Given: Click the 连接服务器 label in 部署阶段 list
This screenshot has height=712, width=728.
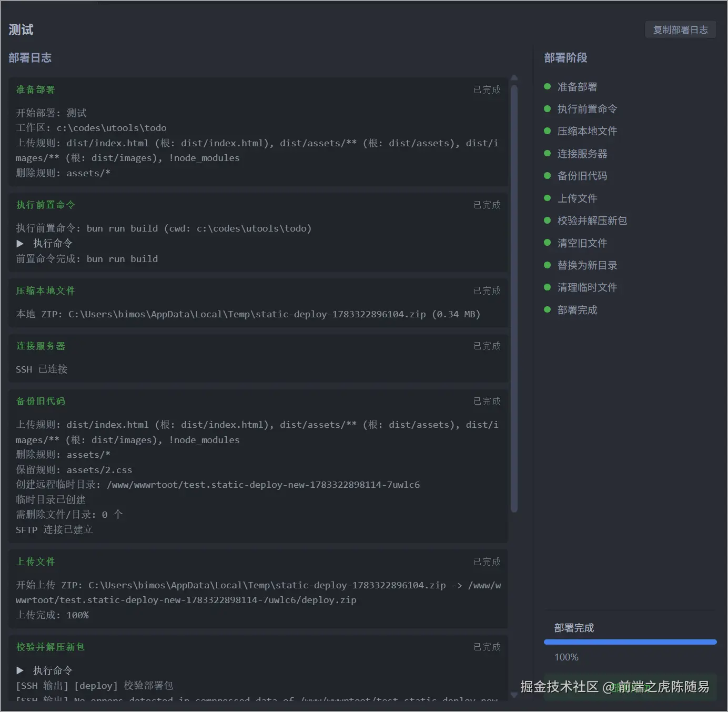Looking at the screenshot, I should (582, 154).
